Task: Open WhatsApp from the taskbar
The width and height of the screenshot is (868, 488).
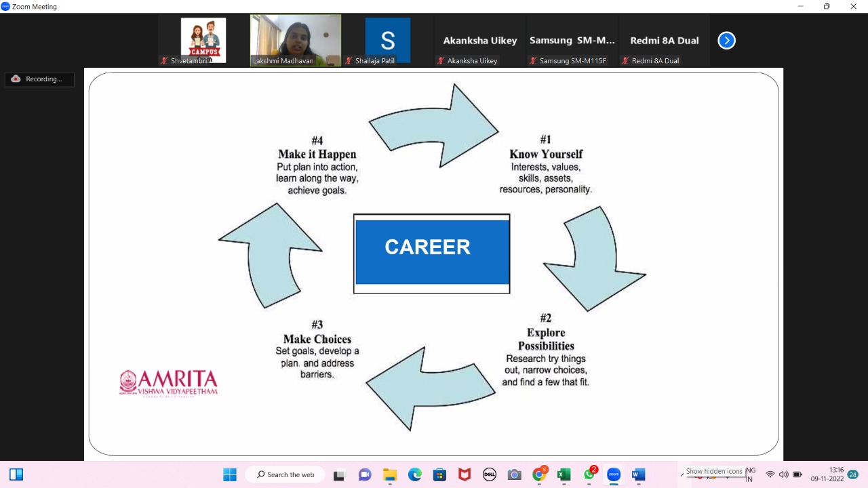Action: point(589,474)
